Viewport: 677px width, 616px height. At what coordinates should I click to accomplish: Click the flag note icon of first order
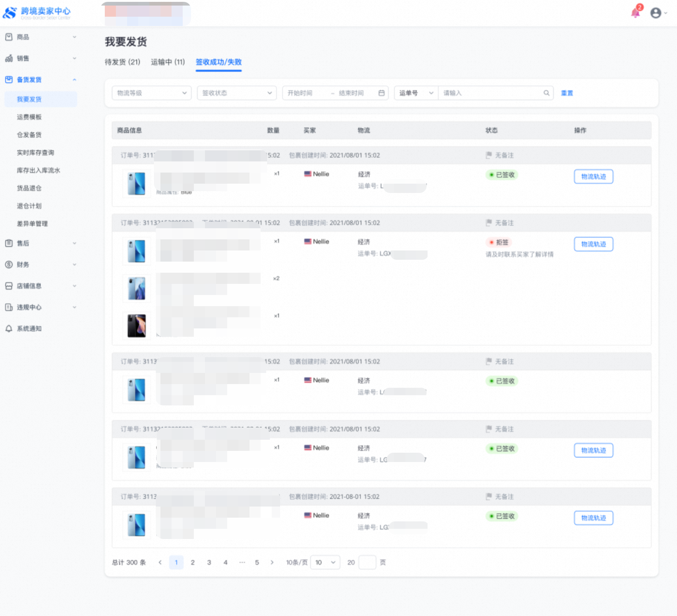point(488,155)
